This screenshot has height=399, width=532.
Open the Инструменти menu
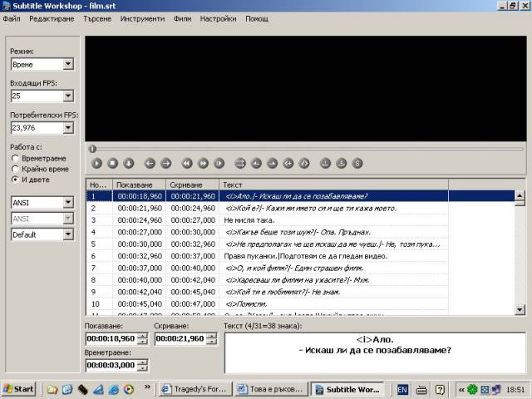(142, 18)
